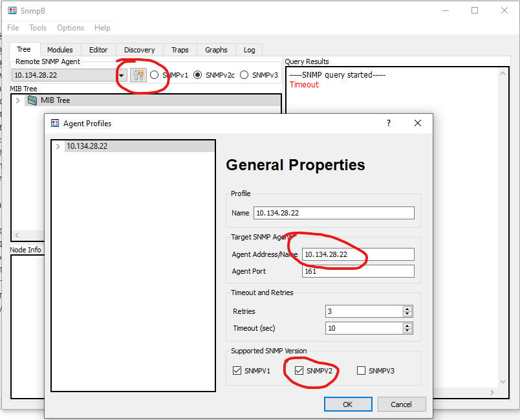
Task: Open the Remote SNMP Agent dropdown
Action: [x=122, y=76]
